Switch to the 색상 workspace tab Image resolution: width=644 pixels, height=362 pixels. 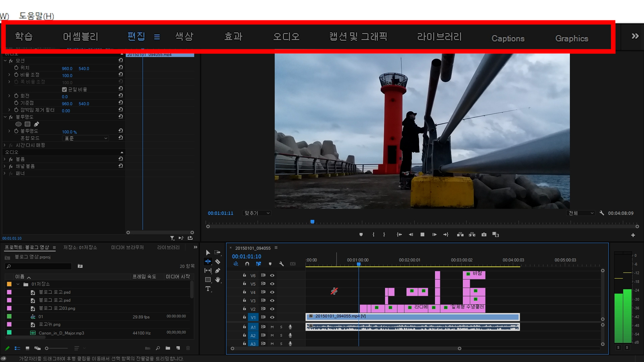tap(184, 37)
